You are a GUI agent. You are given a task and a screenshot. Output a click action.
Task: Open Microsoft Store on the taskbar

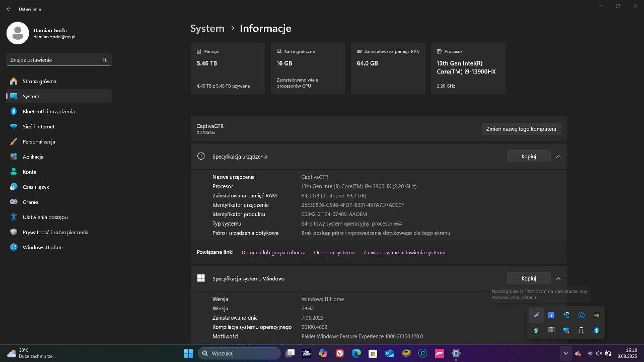click(373, 353)
